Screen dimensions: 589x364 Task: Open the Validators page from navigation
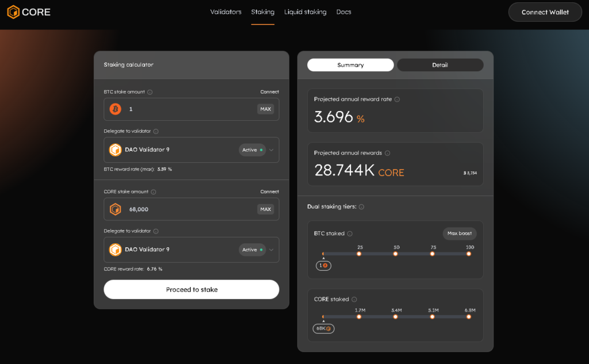[225, 12]
